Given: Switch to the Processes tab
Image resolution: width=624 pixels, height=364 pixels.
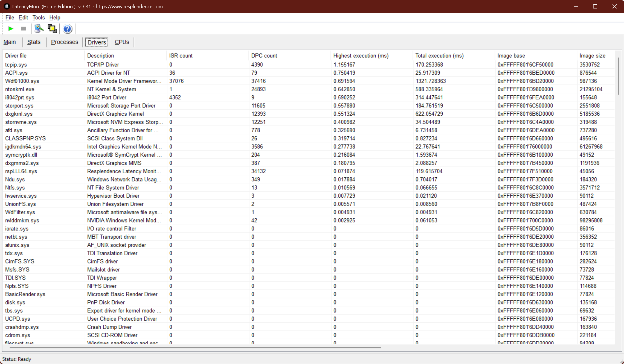Looking at the screenshot, I should (65, 42).
